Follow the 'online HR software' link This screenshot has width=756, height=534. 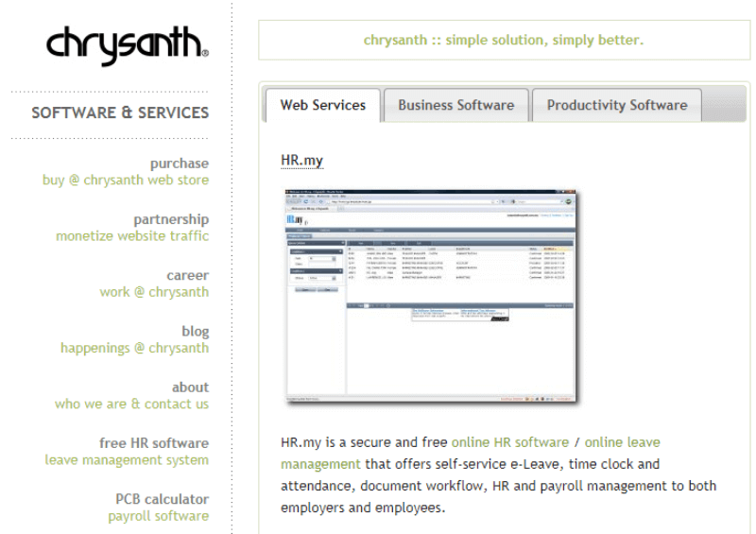510,442
